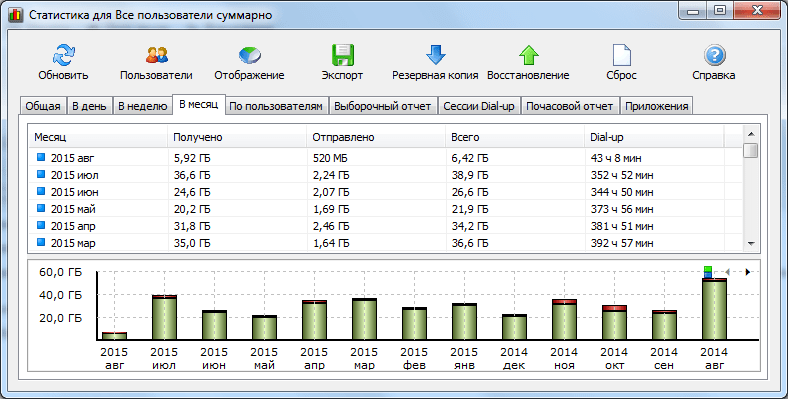The width and height of the screenshot is (788, 399).
Task: Click the Обновить refresh icon
Action: click(63, 54)
